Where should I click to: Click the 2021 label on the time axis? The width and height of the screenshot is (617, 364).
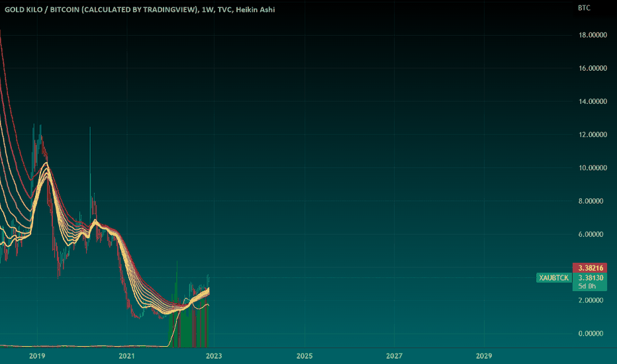(x=126, y=356)
